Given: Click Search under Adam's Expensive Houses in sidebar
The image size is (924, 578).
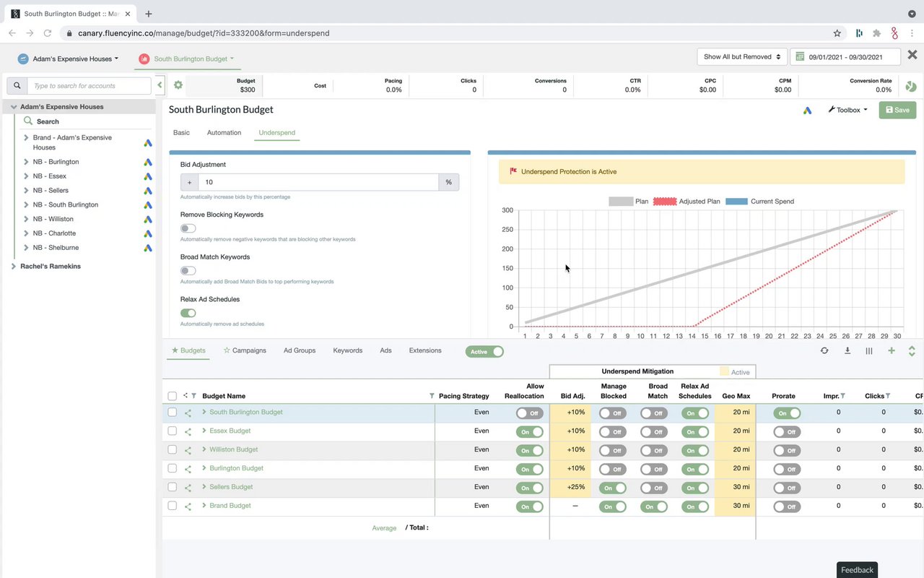Looking at the screenshot, I should (48, 121).
